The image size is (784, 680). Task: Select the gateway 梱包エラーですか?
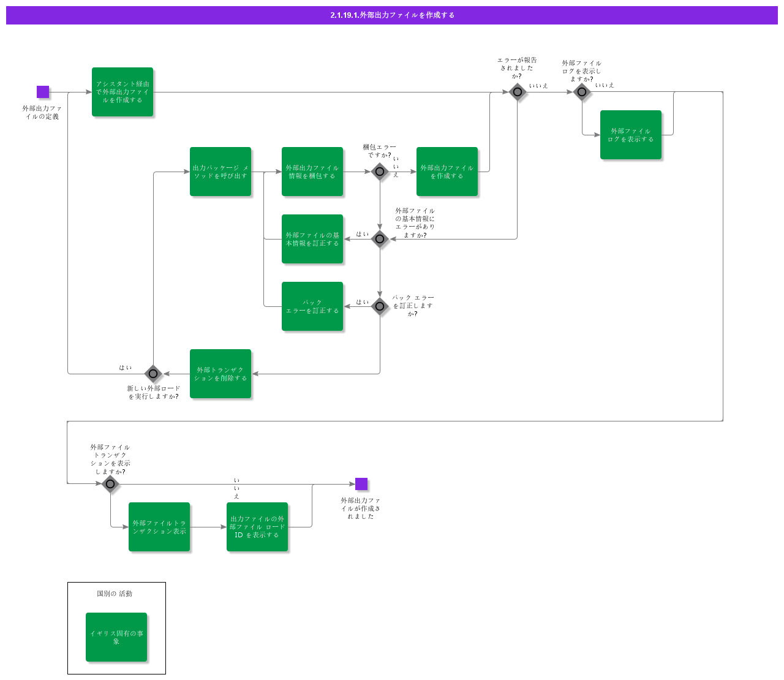pos(380,172)
